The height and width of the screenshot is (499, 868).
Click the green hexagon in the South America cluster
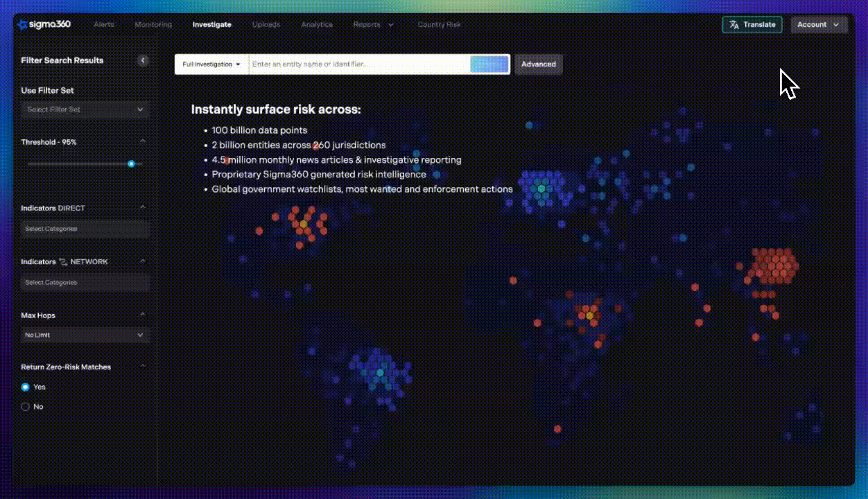[379, 373]
